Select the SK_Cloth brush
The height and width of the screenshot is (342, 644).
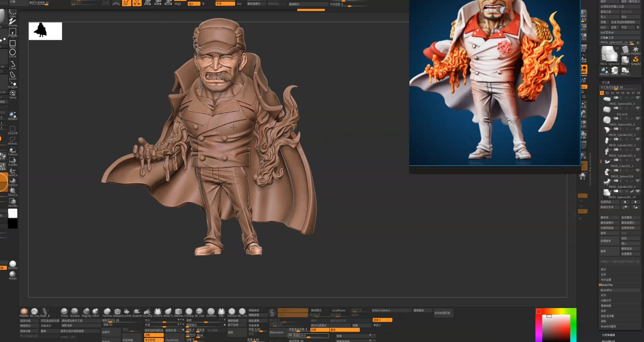pyautogui.click(x=200, y=312)
